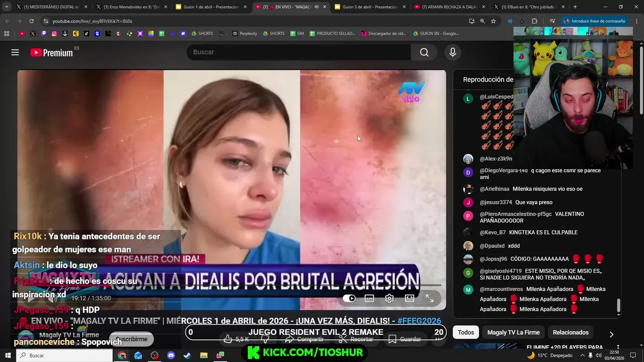Viewport: 644px width, 362px height.
Task: Click username @Arielhinaa in chat
Action: [x=495, y=189]
